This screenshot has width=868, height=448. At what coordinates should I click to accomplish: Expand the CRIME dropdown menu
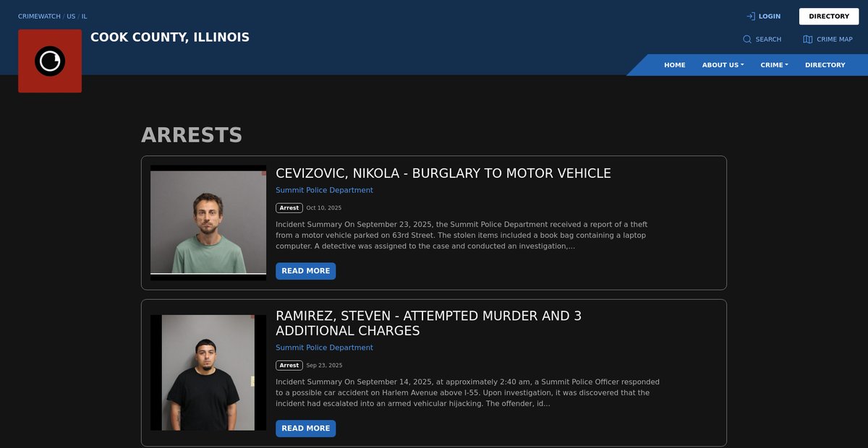click(774, 65)
